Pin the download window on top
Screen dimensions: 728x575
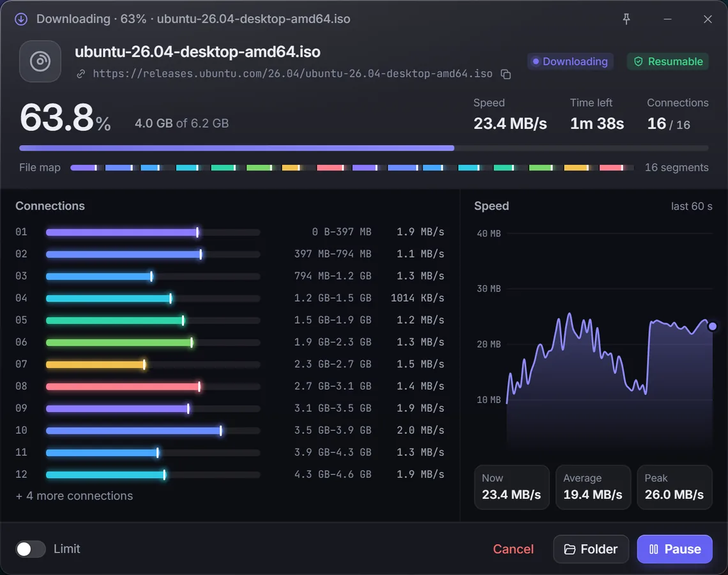pos(626,19)
